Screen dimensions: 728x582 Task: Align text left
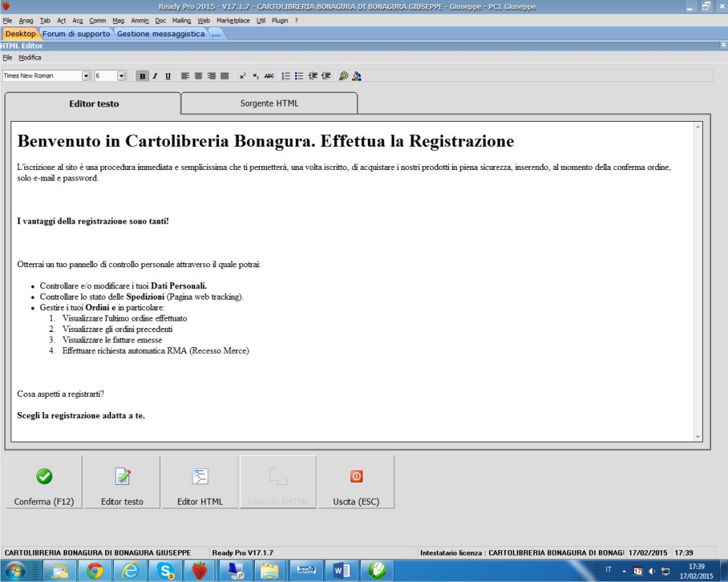[x=185, y=76]
